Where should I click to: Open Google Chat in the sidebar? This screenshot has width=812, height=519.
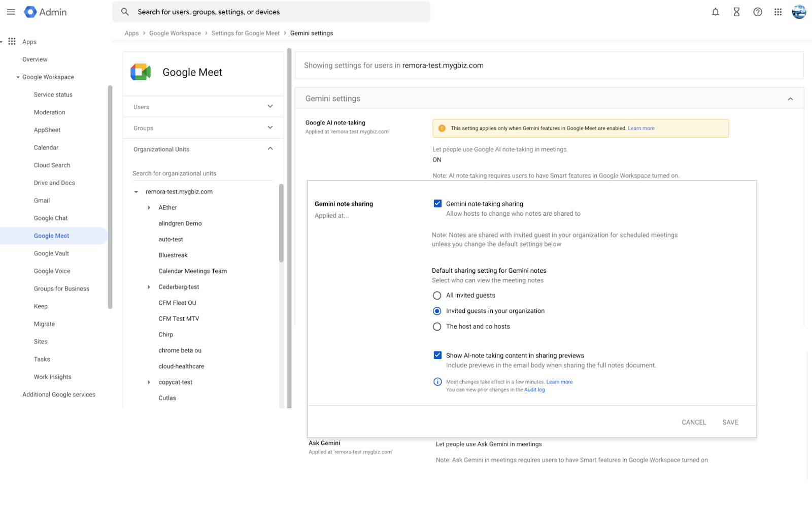(51, 218)
